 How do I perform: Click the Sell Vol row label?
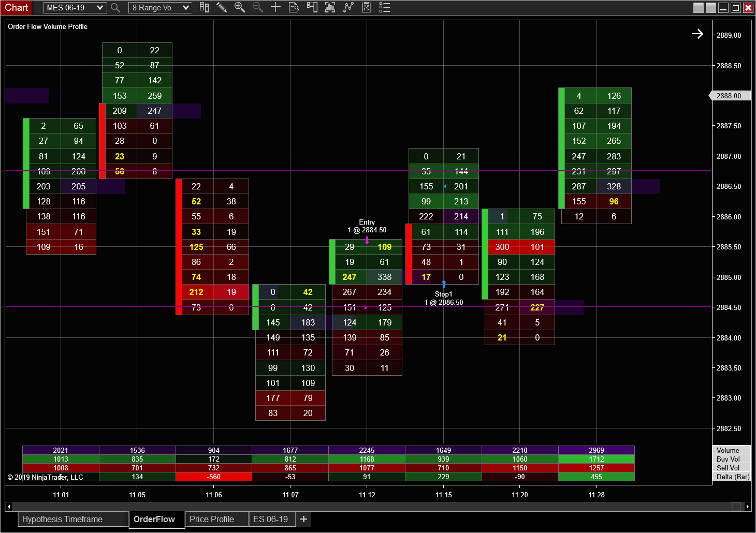click(732, 468)
